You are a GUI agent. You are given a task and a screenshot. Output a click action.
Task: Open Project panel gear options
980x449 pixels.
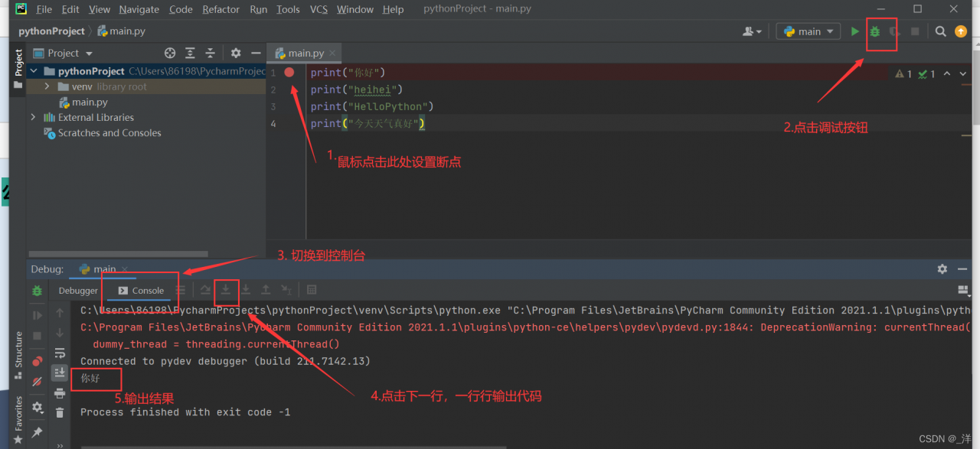(x=236, y=53)
